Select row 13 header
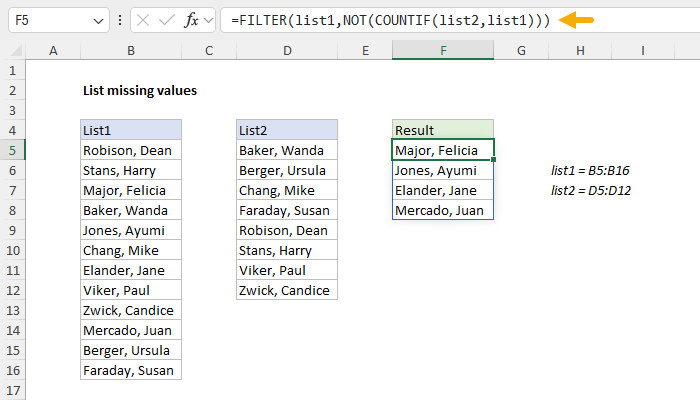The image size is (700, 400). pos(12,310)
